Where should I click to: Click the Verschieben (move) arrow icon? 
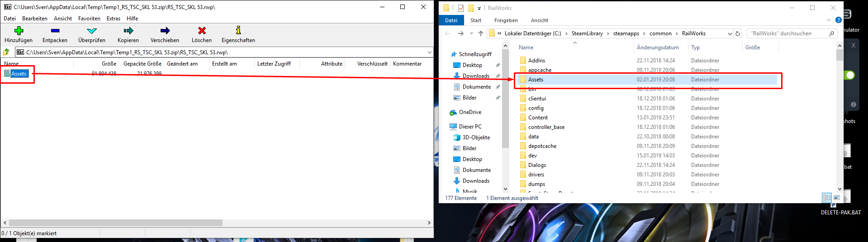coord(165,30)
